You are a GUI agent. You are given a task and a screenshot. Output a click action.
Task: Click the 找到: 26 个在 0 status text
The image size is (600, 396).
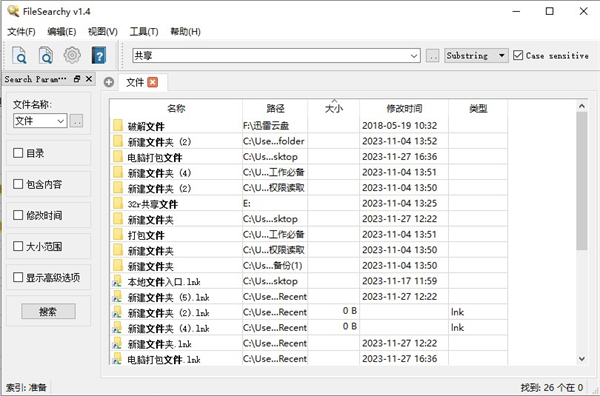[x=551, y=388]
